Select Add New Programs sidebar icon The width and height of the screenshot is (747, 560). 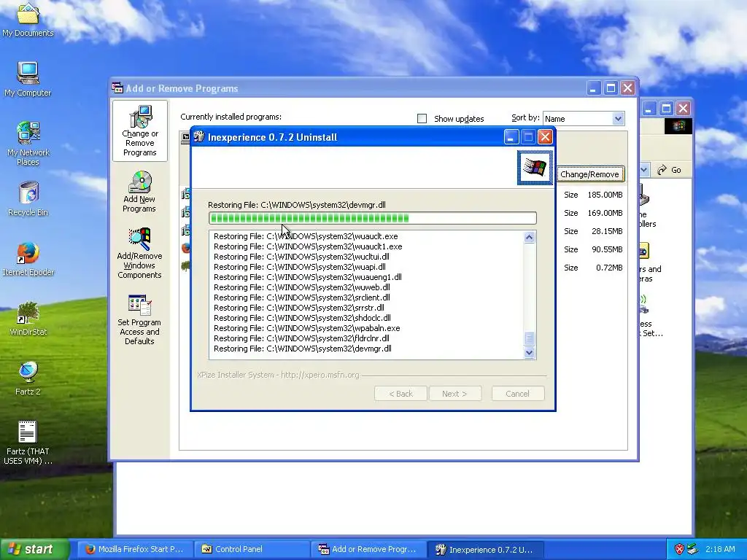click(139, 192)
